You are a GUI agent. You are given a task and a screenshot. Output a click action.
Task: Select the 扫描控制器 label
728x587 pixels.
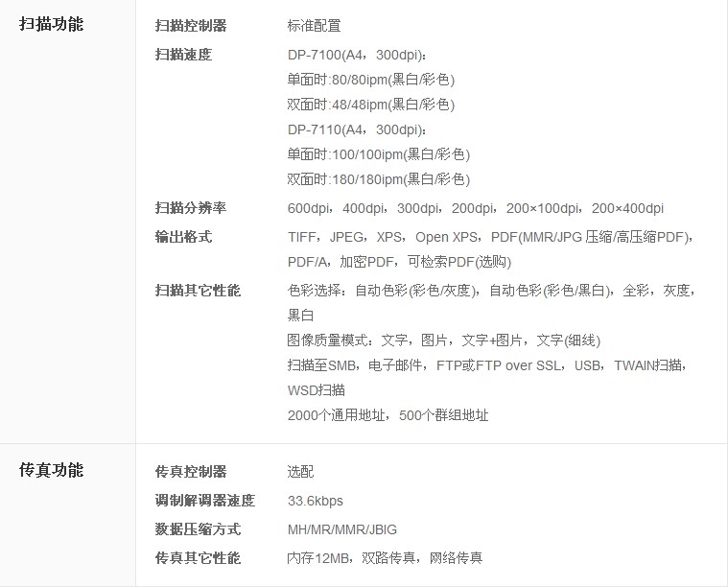point(191,26)
